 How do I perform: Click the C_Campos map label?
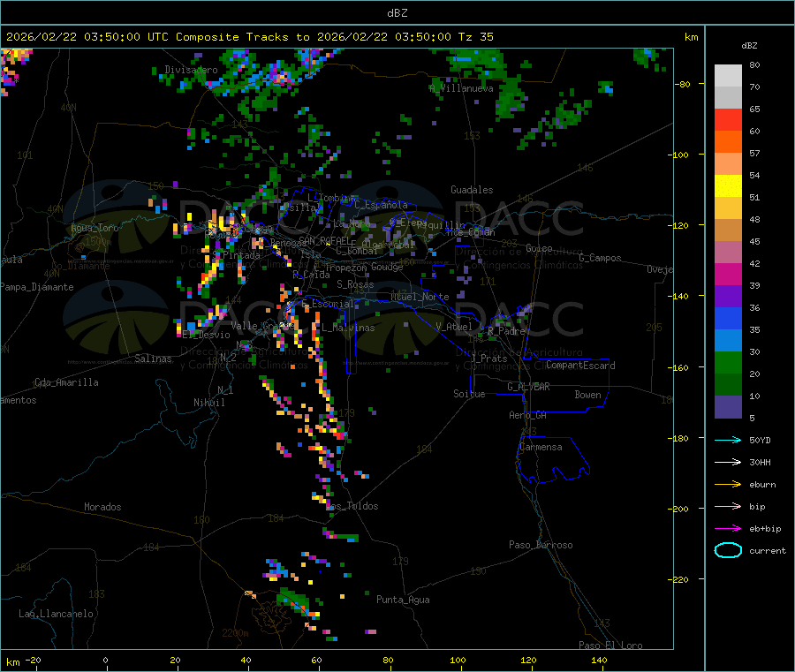(600, 258)
